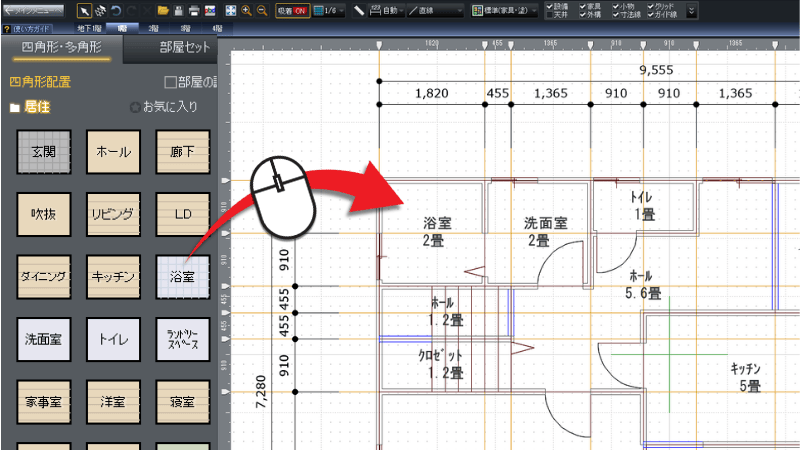Open file with the folder icon
Viewport: 800px width, 450px height.
(163, 10)
